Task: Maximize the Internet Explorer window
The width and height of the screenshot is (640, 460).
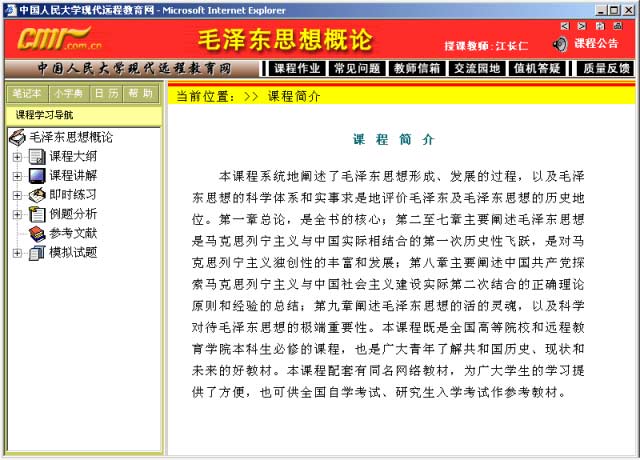Action: tap(614, 10)
